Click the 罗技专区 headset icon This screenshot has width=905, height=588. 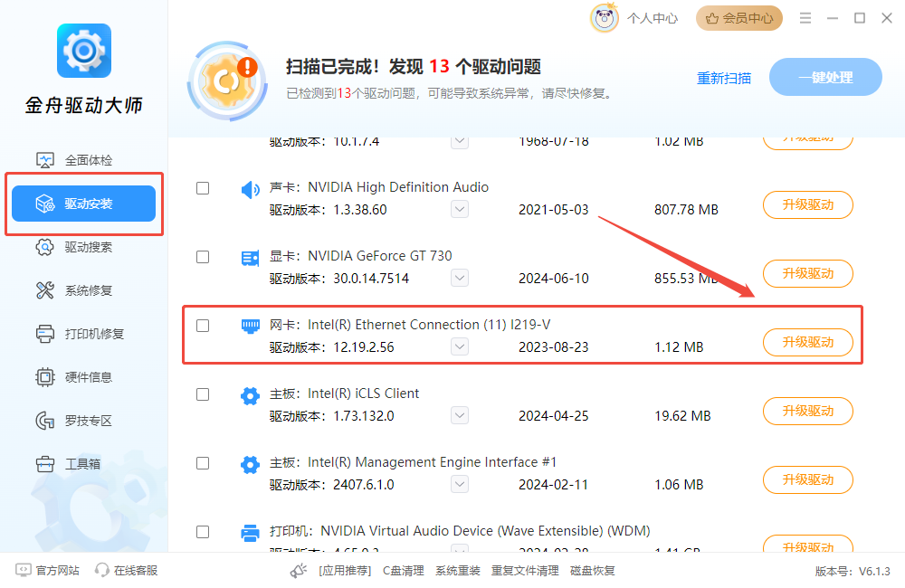coord(45,421)
